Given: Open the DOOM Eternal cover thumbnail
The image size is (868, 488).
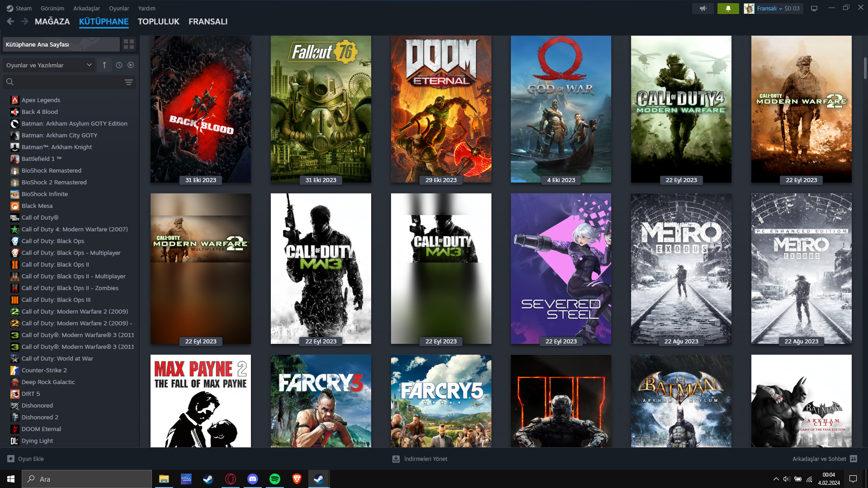Looking at the screenshot, I should [x=441, y=109].
